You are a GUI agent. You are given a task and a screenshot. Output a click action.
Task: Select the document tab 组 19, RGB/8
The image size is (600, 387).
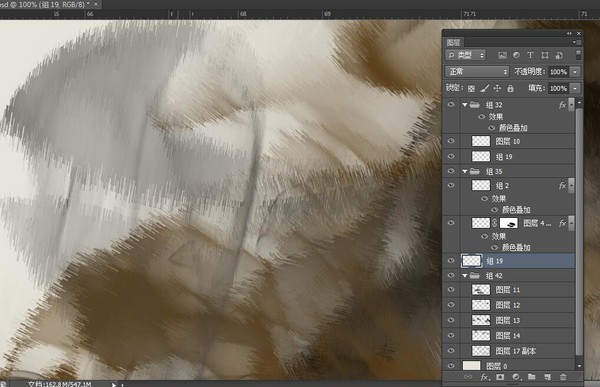45,4
